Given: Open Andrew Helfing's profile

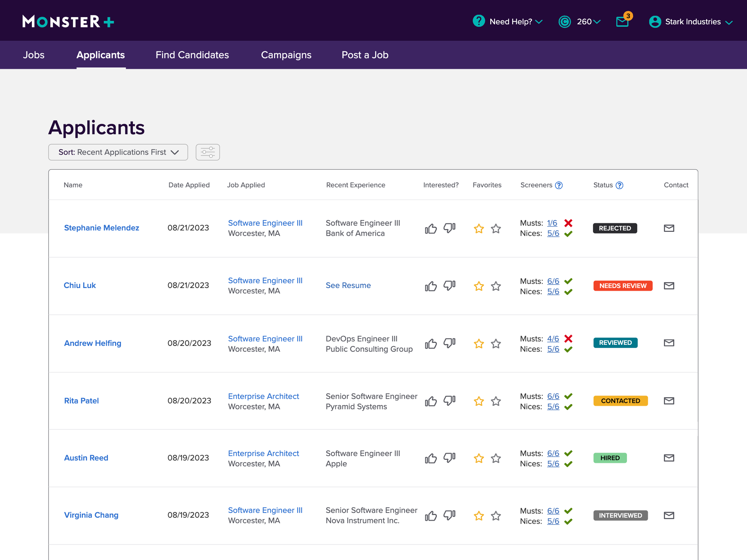Looking at the screenshot, I should tap(92, 343).
